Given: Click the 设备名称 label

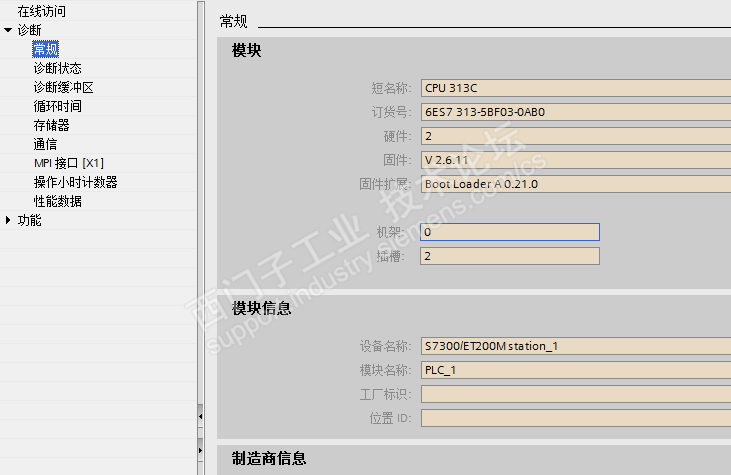Looking at the screenshot, I should [x=385, y=346].
